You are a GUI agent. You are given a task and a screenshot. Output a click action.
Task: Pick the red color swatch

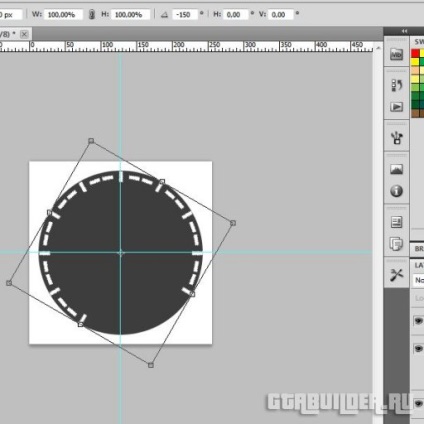[415, 53]
